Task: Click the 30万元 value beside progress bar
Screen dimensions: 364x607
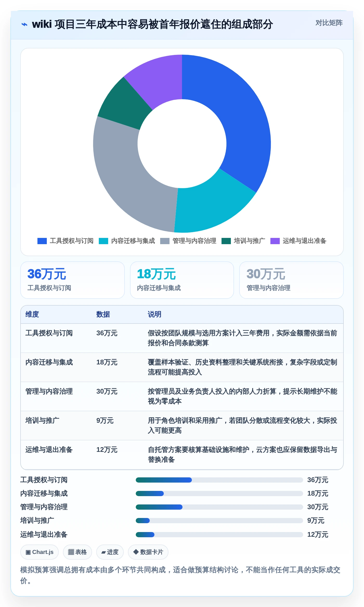Action: 318,507
